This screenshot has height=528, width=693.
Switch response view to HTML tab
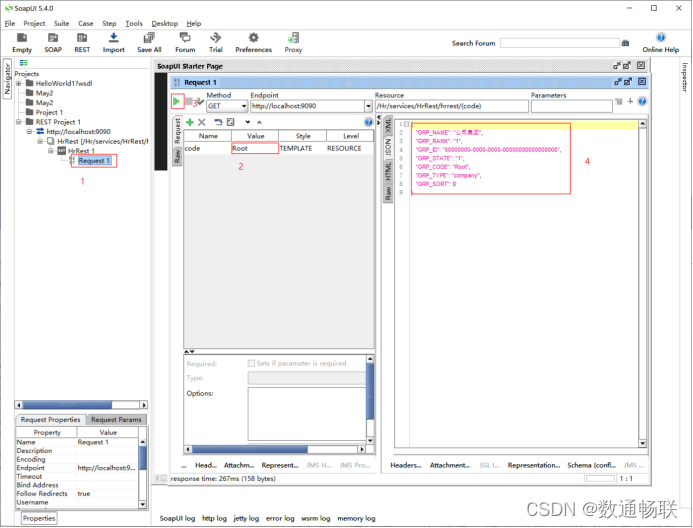pyautogui.click(x=388, y=171)
